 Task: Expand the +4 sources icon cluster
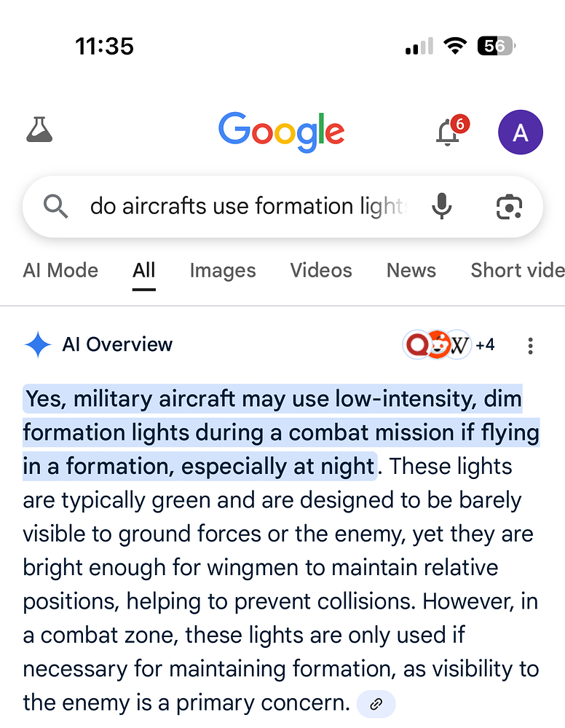[x=449, y=344]
